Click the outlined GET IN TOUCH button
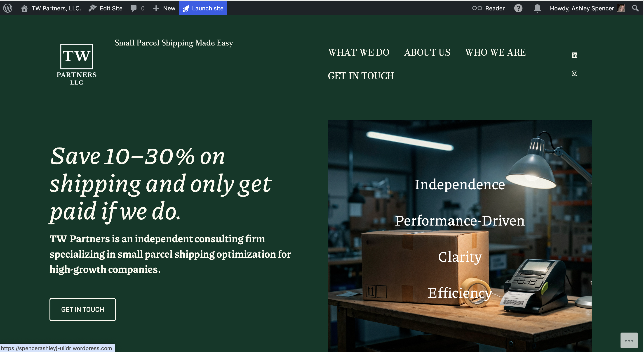The height and width of the screenshot is (352, 644). 82,309
